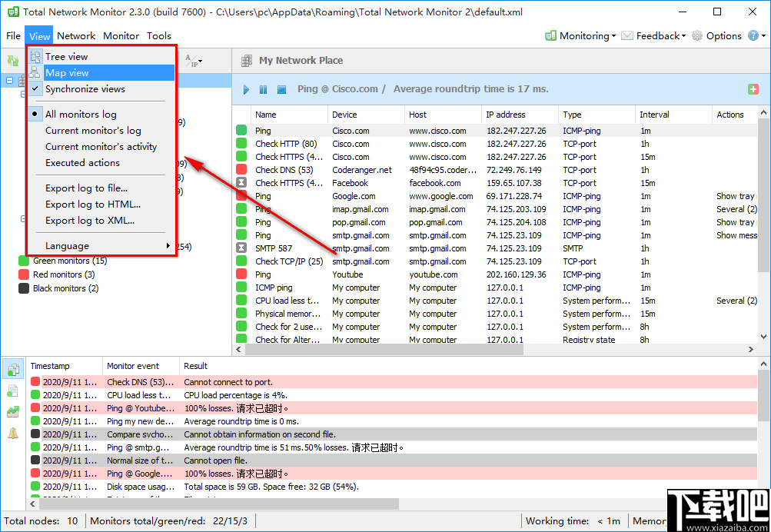Image resolution: width=771 pixels, height=532 pixels.
Task: Refresh the network tree with the sync icon
Action: [x=12, y=60]
